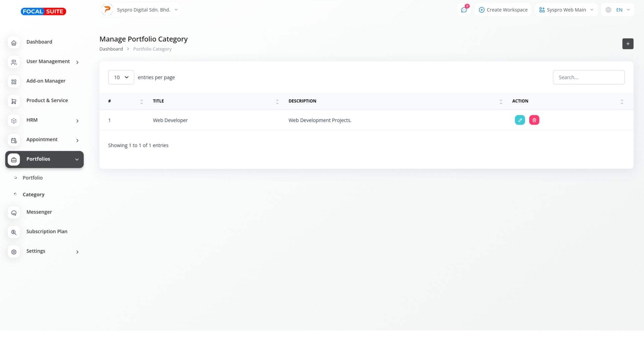Open the Syspro Digital Sdn. Bhd. company dropdown

click(x=140, y=10)
